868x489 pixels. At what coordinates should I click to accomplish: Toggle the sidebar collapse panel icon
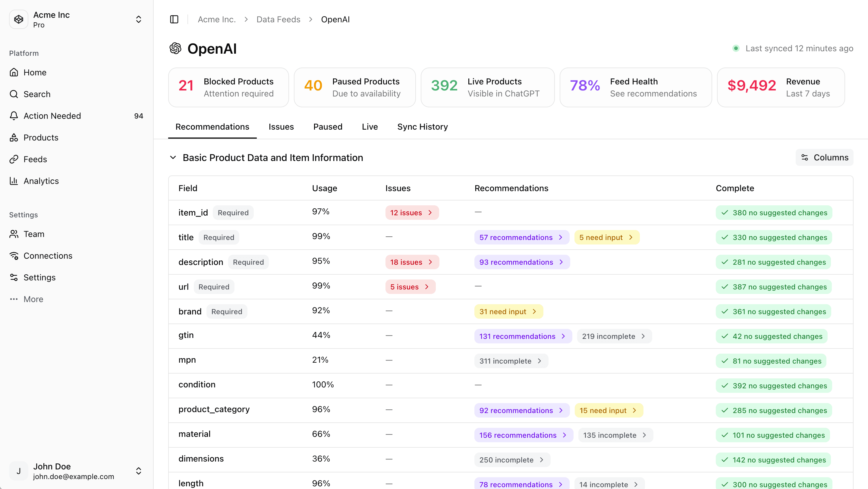tap(174, 19)
